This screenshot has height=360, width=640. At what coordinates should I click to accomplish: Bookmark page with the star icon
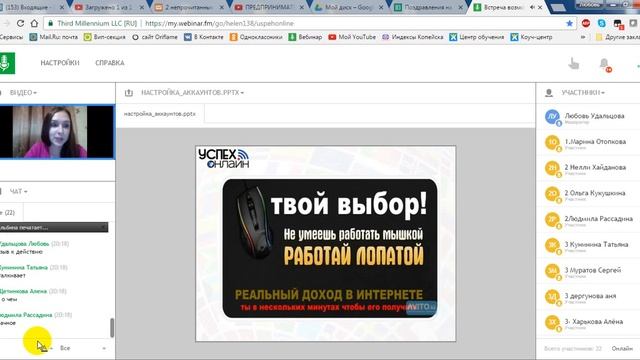pyautogui.click(x=569, y=23)
